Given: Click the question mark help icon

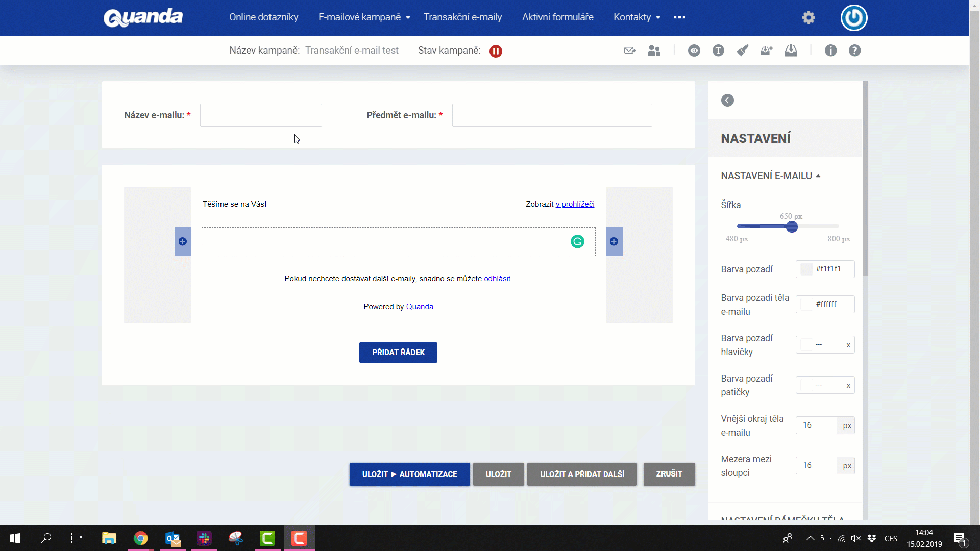Looking at the screenshot, I should click(x=854, y=51).
